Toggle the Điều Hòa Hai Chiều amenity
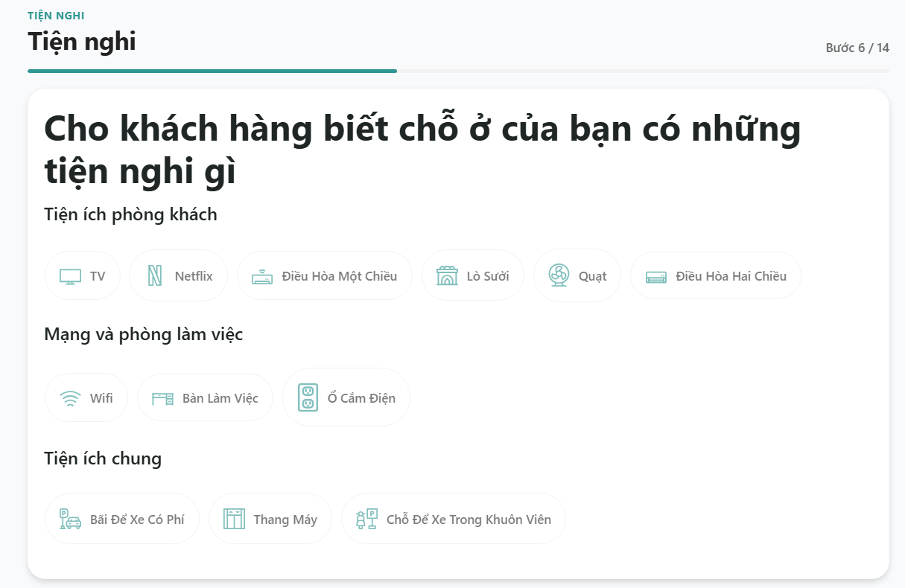This screenshot has width=905, height=588. pos(716,276)
